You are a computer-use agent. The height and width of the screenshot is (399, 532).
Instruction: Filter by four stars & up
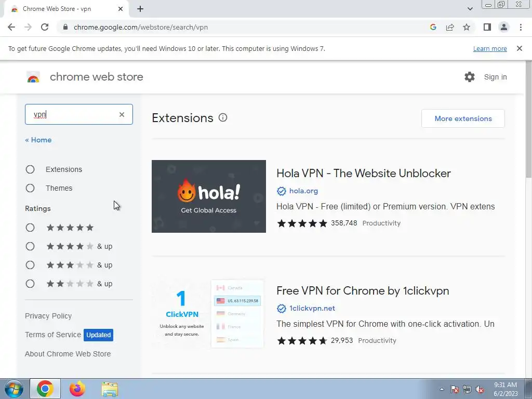tap(30, 246)
